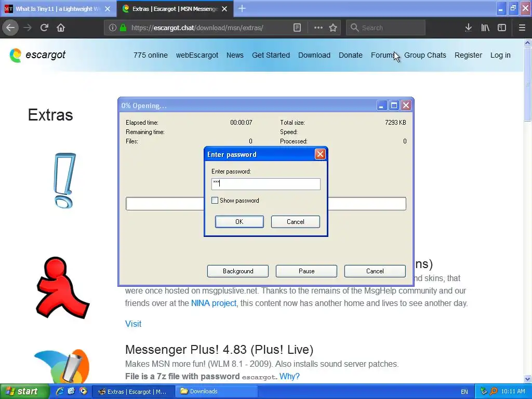Close the Extras Escargot tab
Screen dimensions: 532x399
click(224, 9)
